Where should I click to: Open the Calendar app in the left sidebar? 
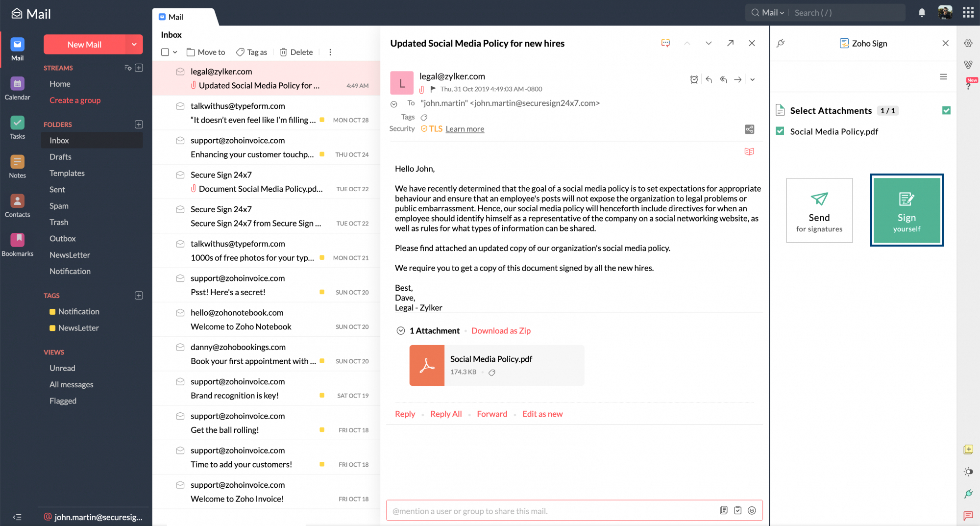click(17, 83)
